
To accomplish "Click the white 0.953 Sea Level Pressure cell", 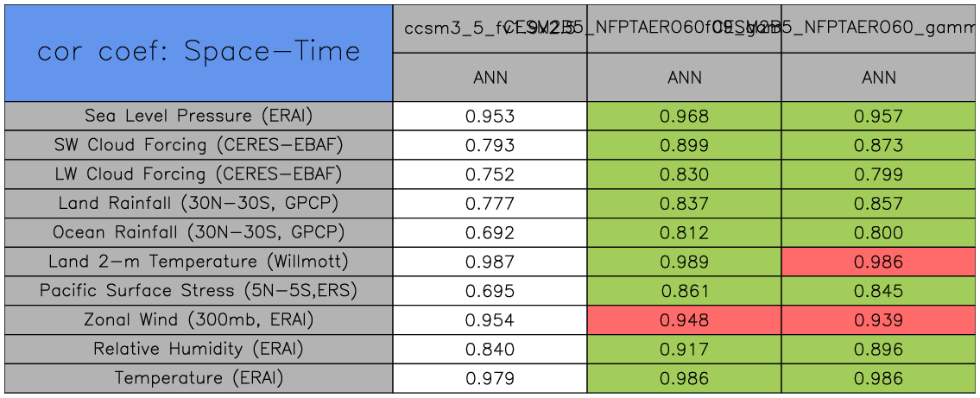I will 490,116.
